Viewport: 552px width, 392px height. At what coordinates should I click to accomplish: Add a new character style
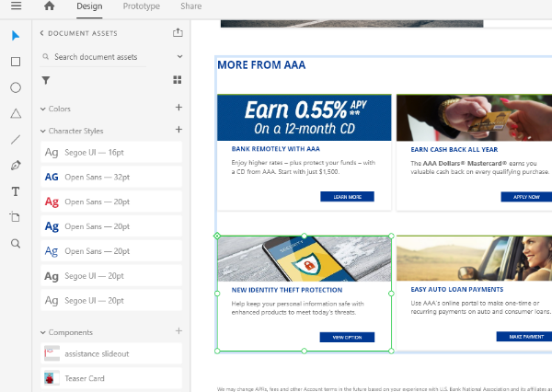click(178, 130)
